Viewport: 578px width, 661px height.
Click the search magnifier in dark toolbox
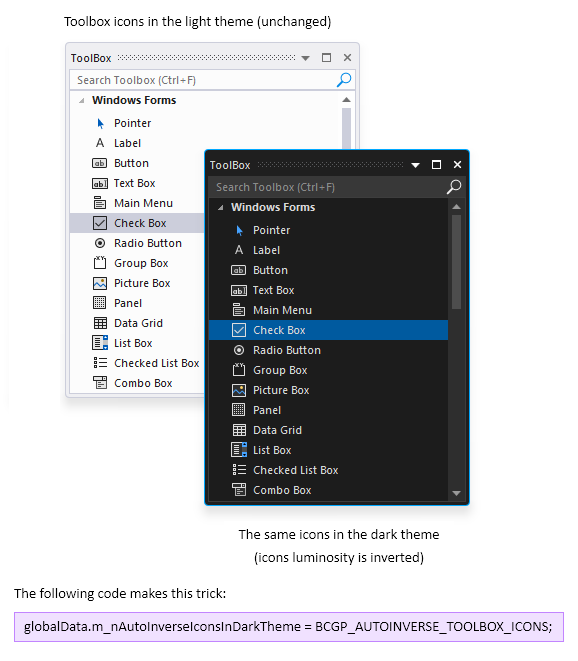454,187
